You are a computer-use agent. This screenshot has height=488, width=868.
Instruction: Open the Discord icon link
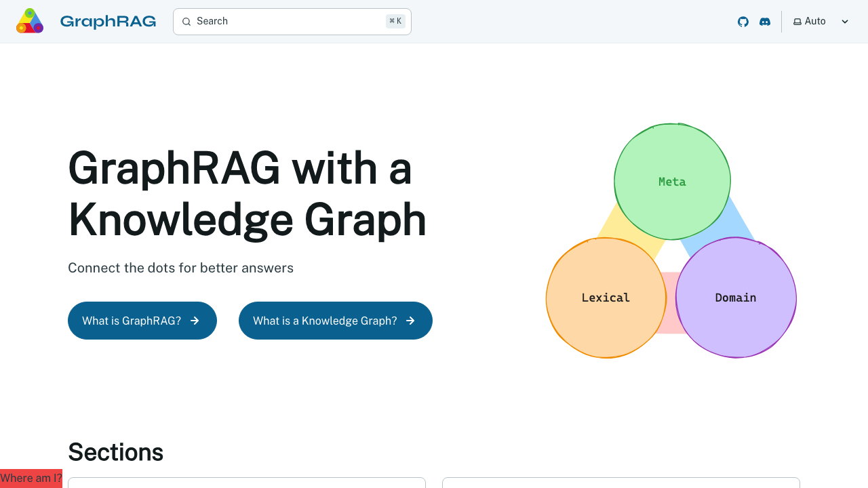tap(765, 22)
